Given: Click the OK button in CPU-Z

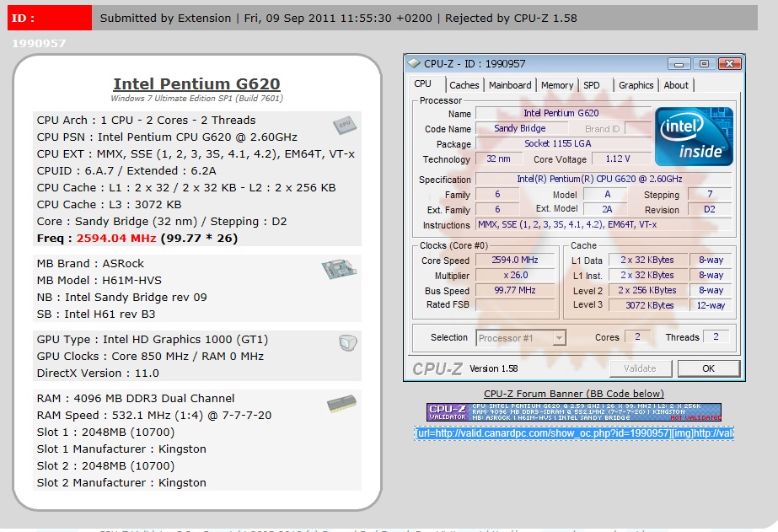Looking at the screenshot, I should click(708, 368).
